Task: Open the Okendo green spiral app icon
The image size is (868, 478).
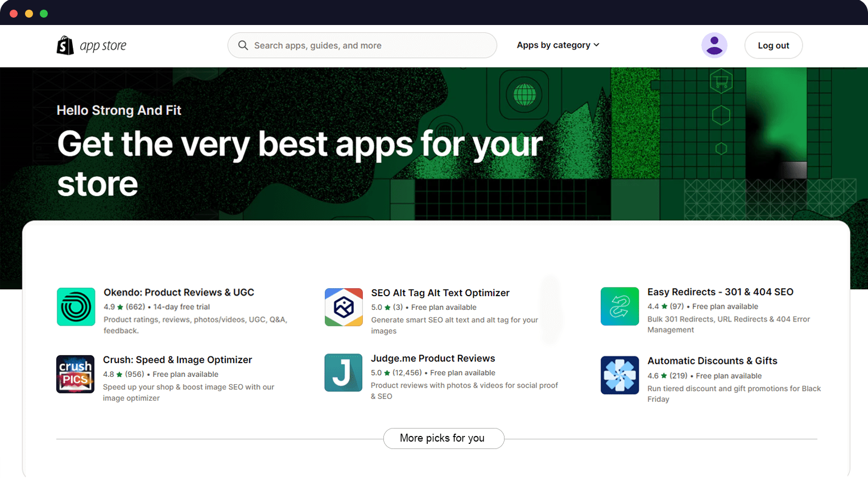Action: 76,307
